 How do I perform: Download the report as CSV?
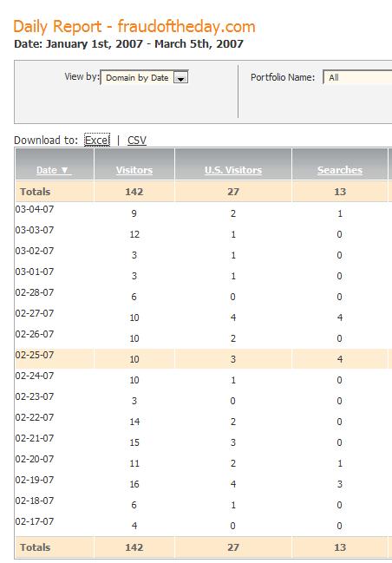pos(137,140)
